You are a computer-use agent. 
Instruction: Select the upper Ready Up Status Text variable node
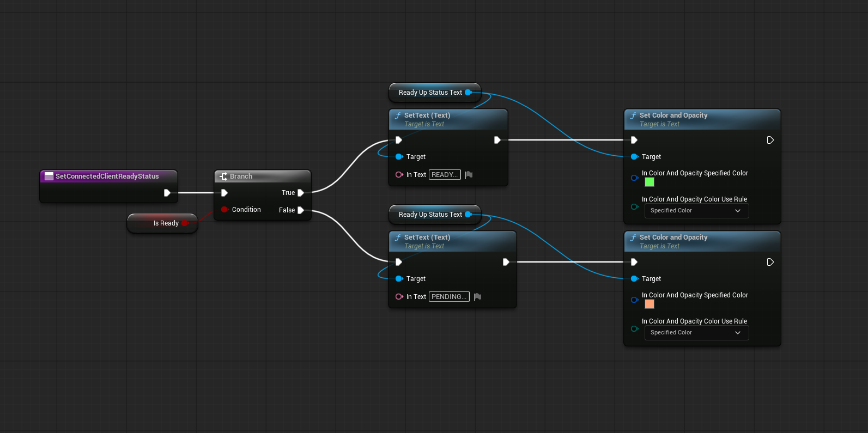429,93
